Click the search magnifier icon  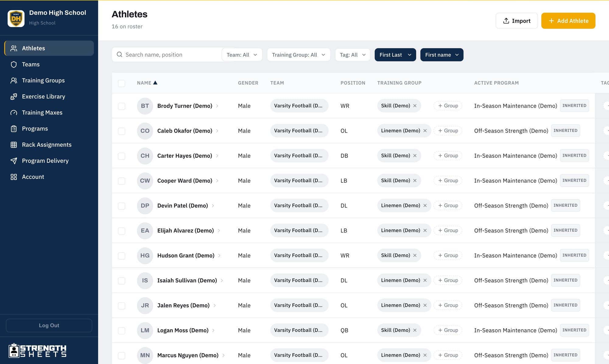(120, 54)
